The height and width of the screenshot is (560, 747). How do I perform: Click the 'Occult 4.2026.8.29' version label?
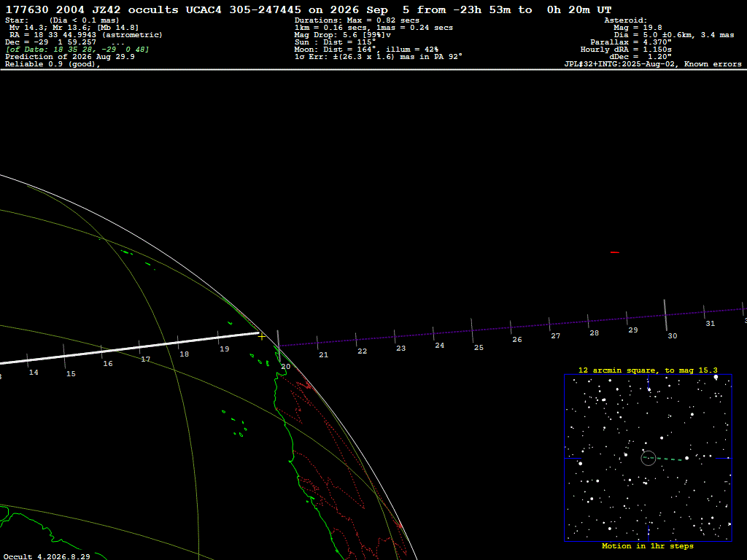coord(47,556)
